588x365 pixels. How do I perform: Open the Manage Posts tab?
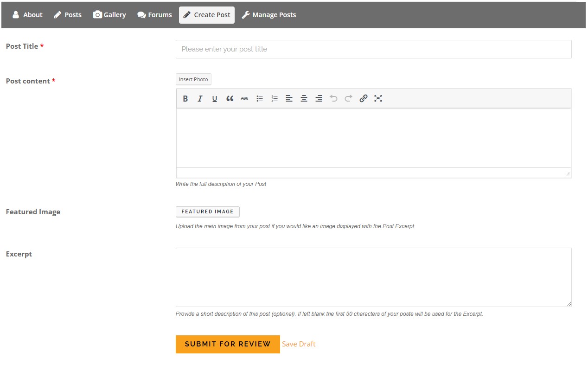pos(269,15)
